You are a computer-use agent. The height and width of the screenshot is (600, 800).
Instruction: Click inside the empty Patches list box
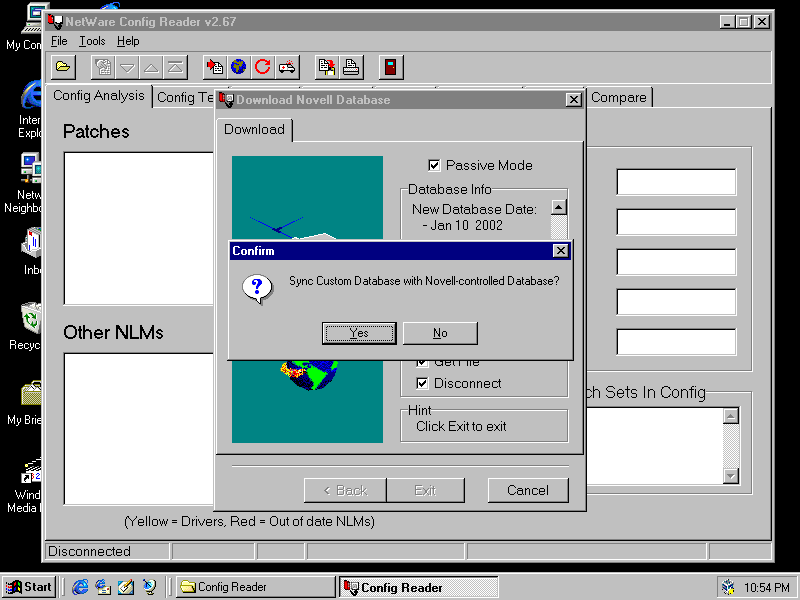pos(139,228)
